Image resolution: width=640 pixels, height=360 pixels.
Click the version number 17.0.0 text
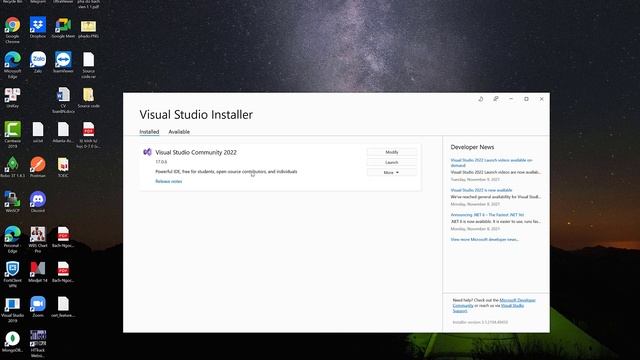tap(161, 162)
